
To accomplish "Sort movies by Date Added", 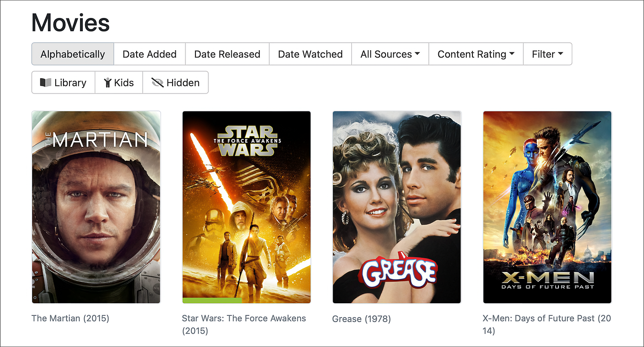I will coord(149,54).
